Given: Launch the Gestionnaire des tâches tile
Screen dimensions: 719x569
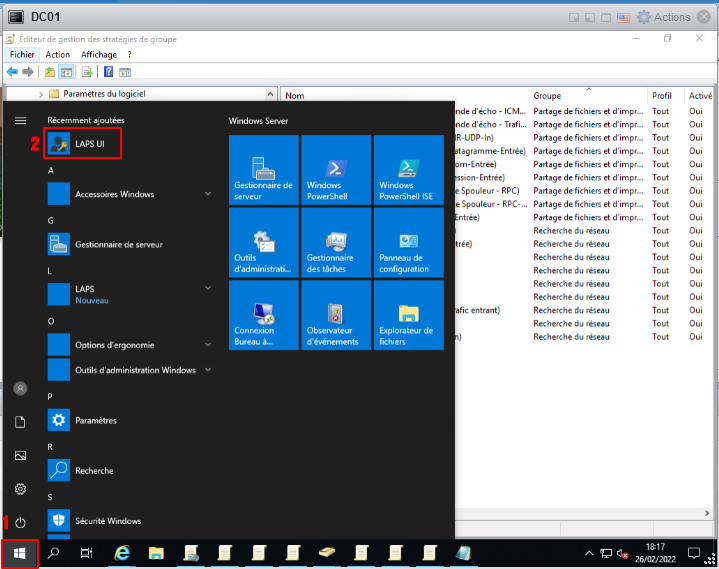Looking at the screenshot, I should coord(336,242).
